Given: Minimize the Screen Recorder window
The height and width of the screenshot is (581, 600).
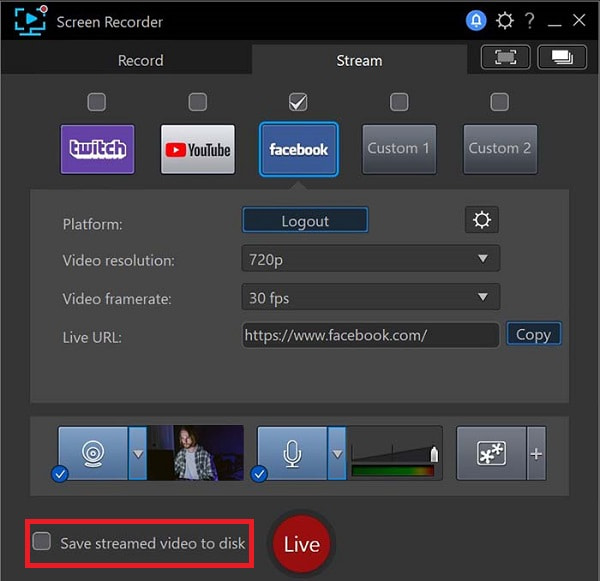Looking at the screenshot, I should (554, 23).
